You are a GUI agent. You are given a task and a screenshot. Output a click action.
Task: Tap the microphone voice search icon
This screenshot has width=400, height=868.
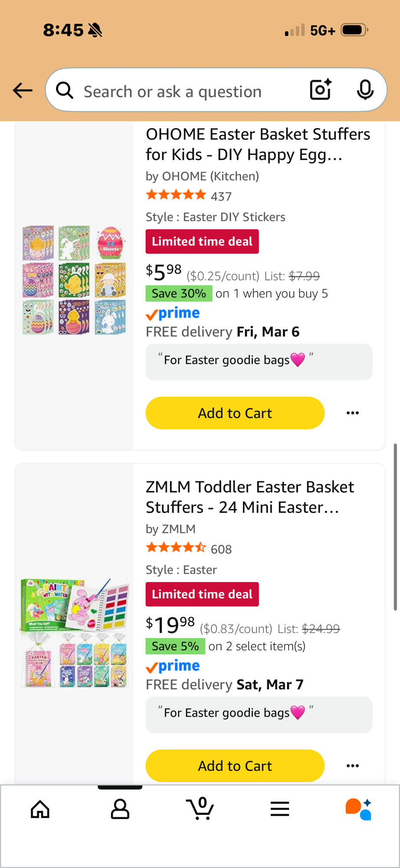pos(365,90)
